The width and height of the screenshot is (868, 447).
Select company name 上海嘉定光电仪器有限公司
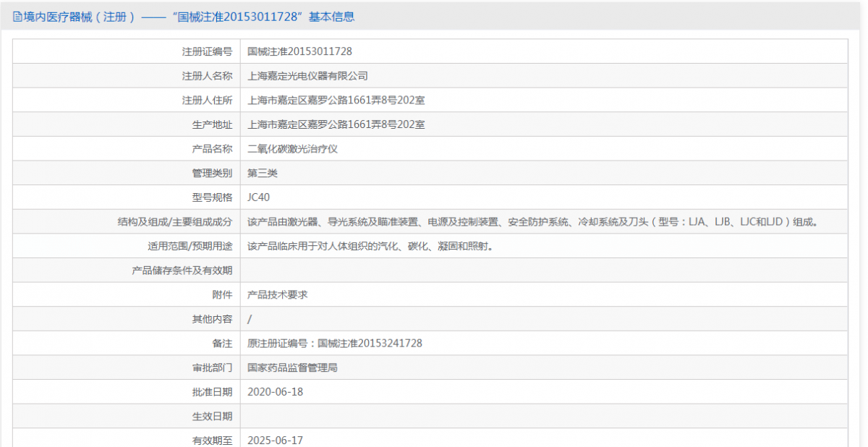(307, 76)
